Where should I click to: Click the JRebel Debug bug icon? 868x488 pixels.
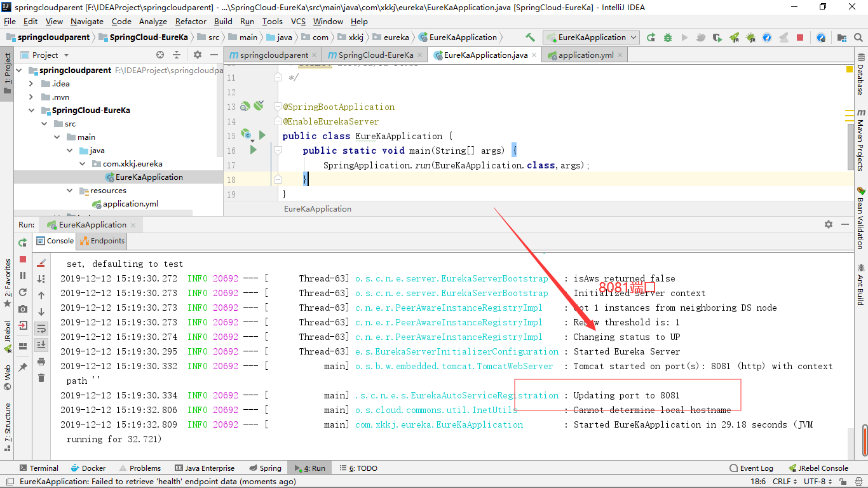click(750, 37)
